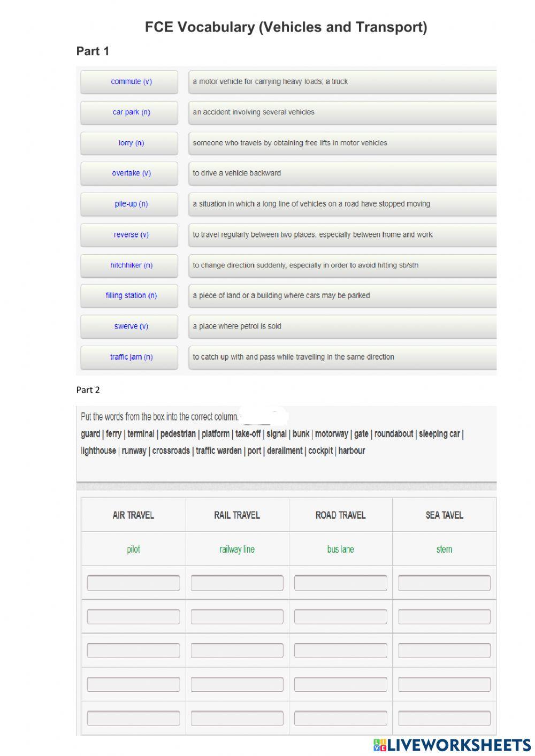
Task: Click the definition "a place where petrol is sold"
Action: coord(342,326)
